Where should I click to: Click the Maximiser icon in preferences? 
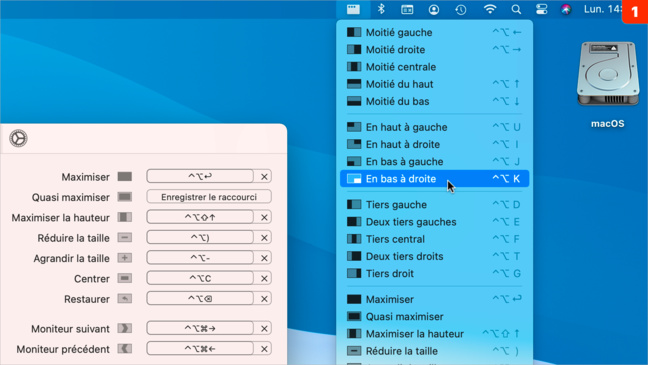tap(124, 177)
